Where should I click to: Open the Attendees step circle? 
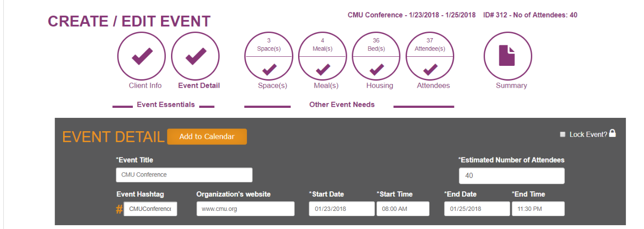click(430, 56)
